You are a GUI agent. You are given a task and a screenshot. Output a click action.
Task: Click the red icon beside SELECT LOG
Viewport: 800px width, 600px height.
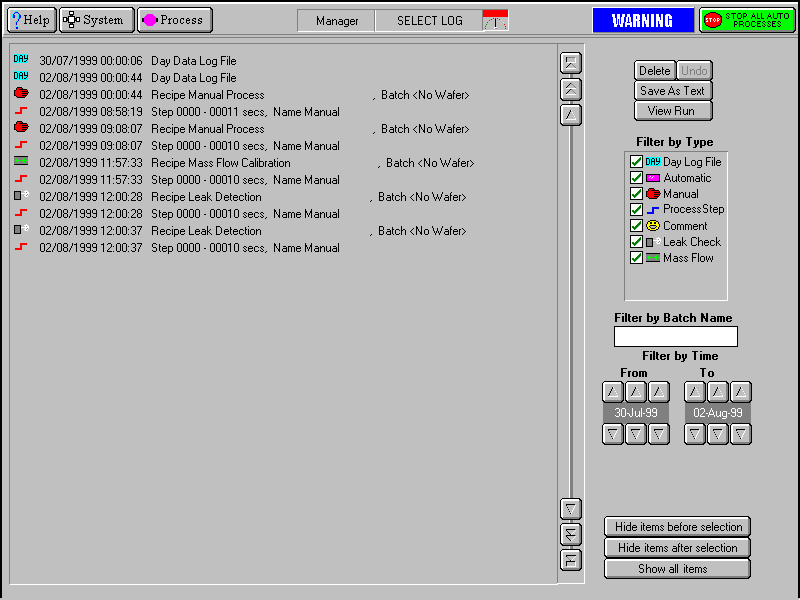click(x=495, y=20)
